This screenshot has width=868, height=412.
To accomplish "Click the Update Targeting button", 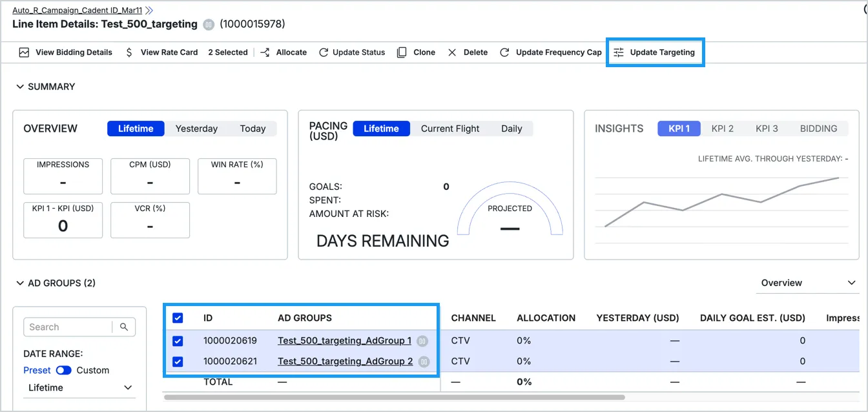I will 655,52.
